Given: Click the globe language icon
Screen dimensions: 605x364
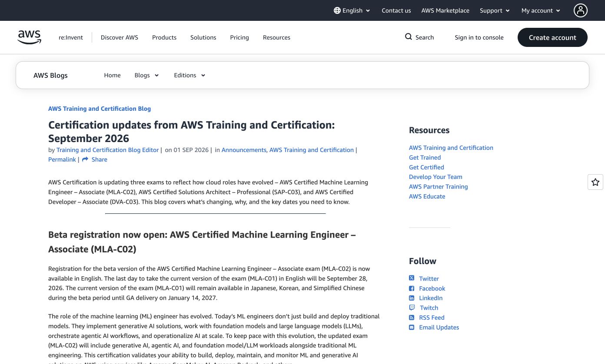Looking at the screenshot, I should [337, 10].
